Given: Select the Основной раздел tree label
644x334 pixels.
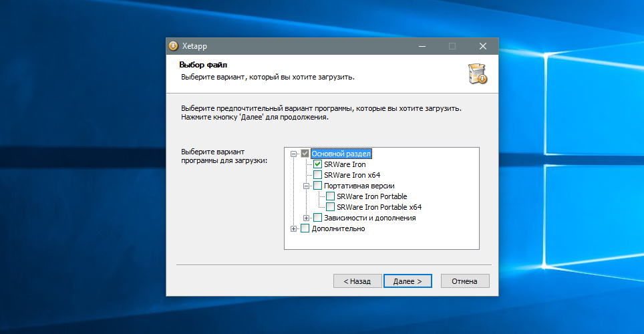Looking at the screenshot, I should 341,154.
